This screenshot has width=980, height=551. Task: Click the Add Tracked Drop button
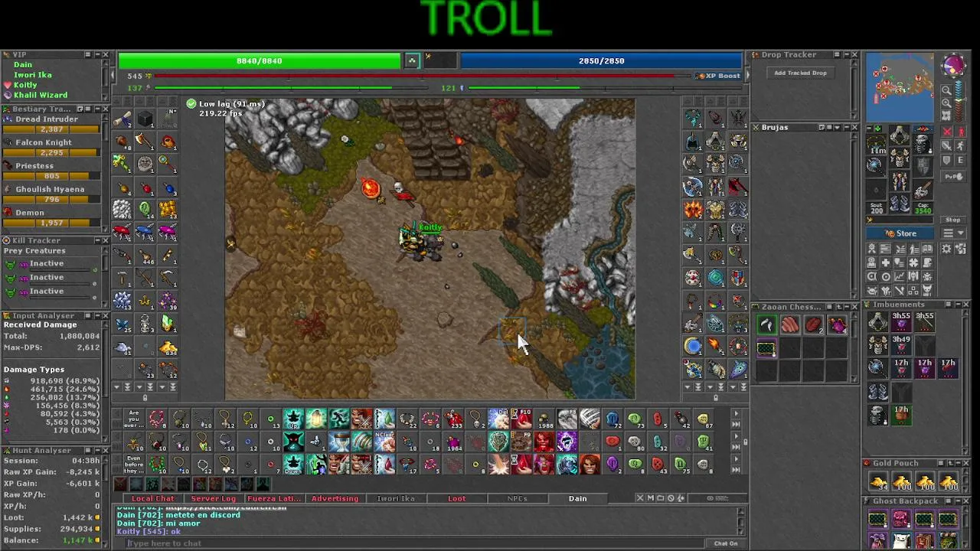tap(801, 73)
